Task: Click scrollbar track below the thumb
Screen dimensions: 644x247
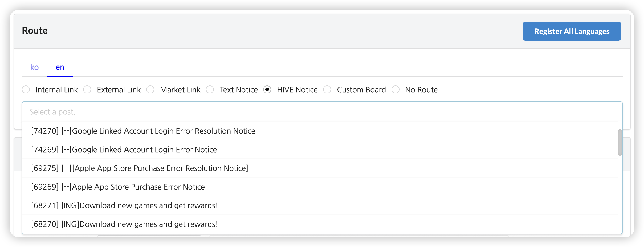Action: click(x=620, y=194)
